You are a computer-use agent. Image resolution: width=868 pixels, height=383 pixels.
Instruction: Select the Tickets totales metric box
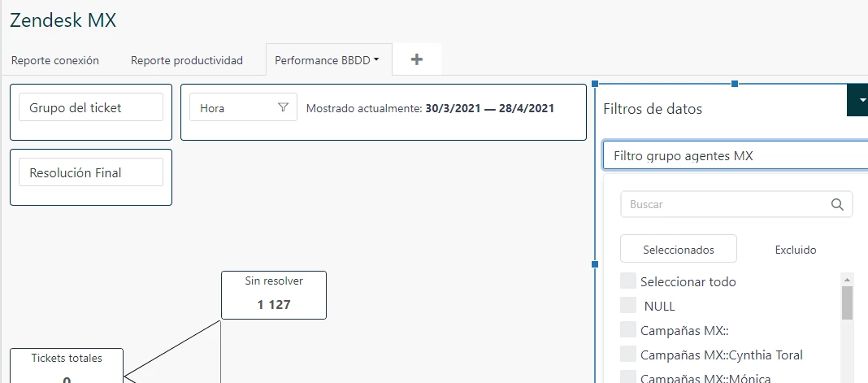(67, 365)
